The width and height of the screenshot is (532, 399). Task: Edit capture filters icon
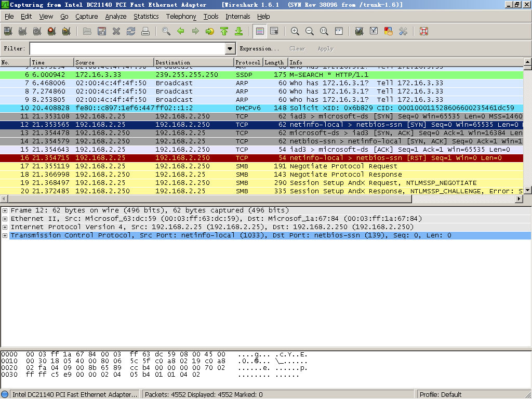(x=360, y=31)
